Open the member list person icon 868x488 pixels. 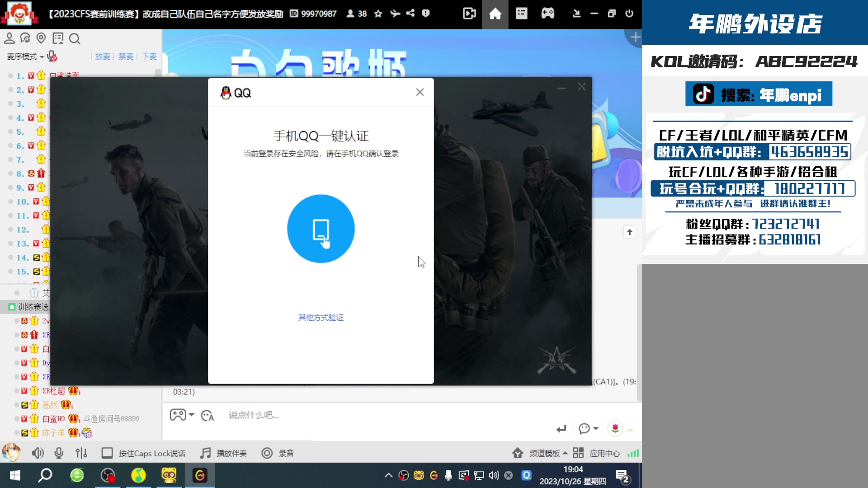(9, 38)
